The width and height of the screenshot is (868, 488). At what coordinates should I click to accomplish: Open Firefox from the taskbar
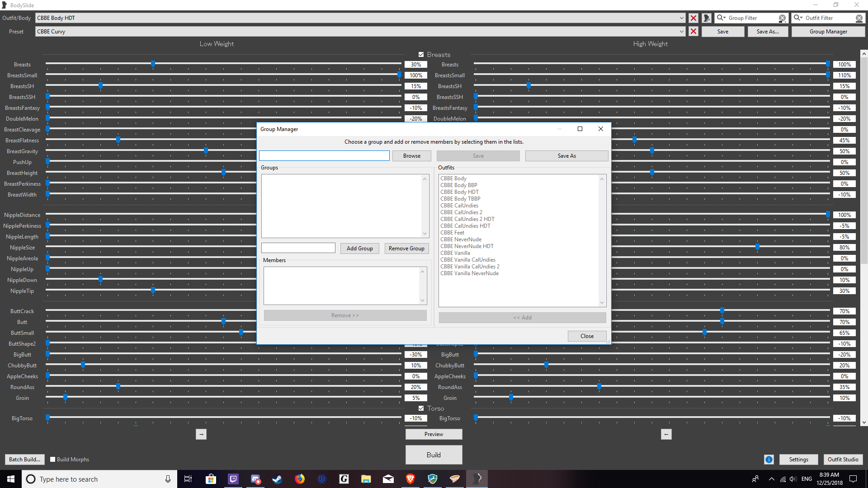299,479
